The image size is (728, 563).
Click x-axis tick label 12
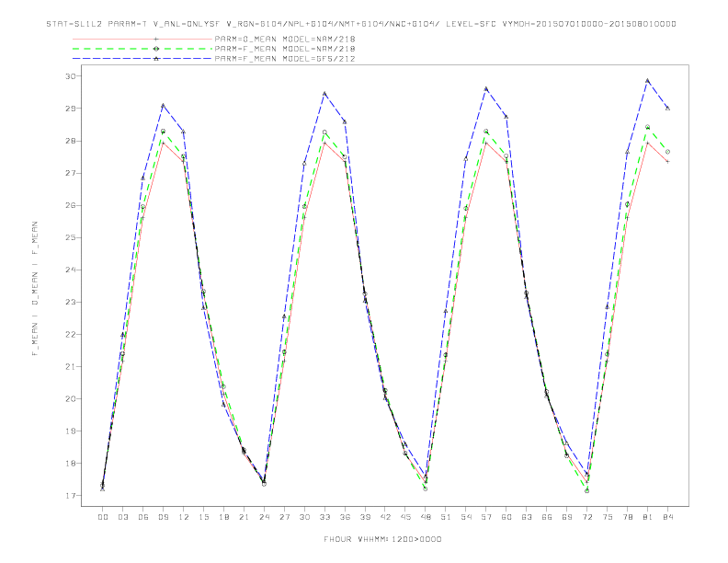tap(184, 517)
